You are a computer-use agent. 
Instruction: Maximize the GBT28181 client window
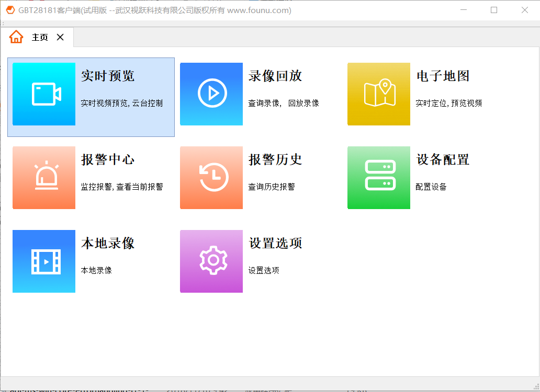tap(493, 10)
